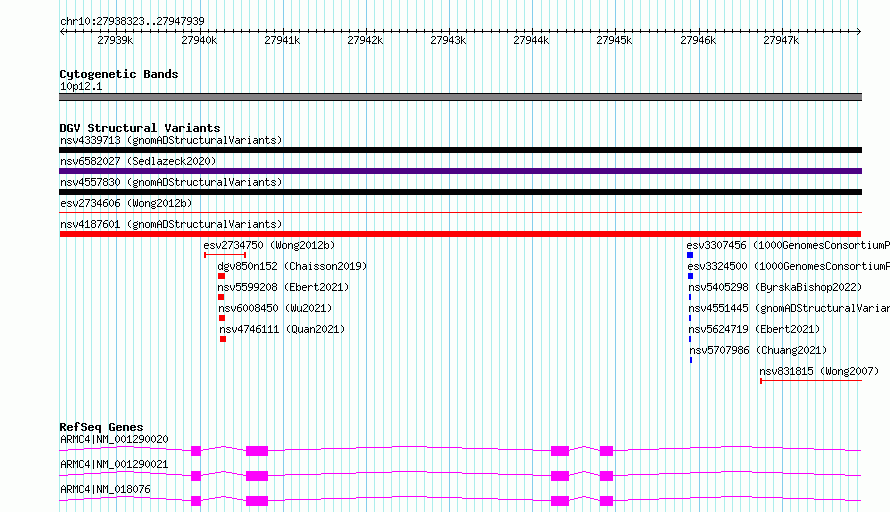
Task: Click the esv3307456 1000Genomes label
Action: click(788, 245)
